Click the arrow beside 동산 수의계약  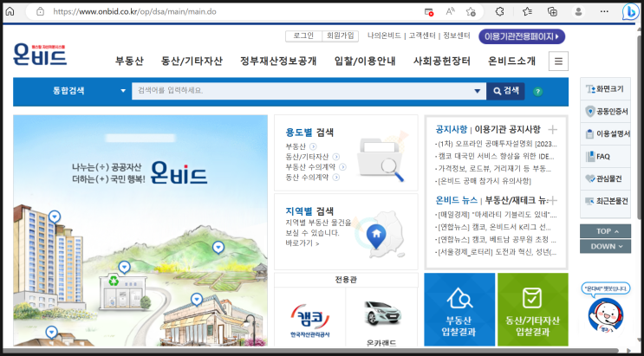click(x=336, y=178)
